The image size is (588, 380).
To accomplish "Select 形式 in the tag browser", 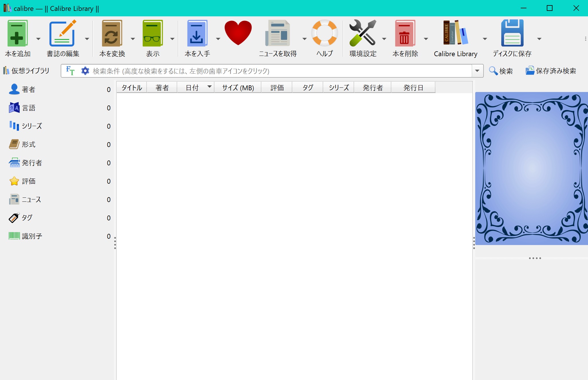I will click(x=59, y=144).
